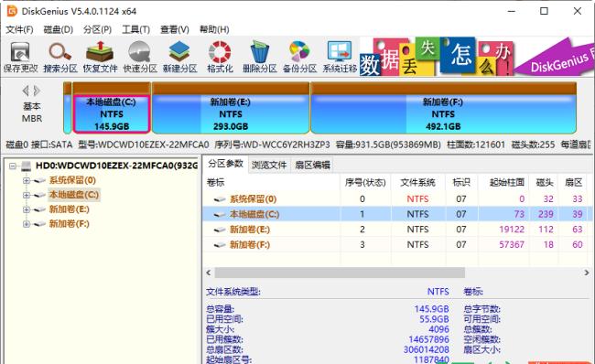Open the 帮助(H) menu
Image resolution: width=595 pixels, height=364 pixels.
(x=214, y=29)
